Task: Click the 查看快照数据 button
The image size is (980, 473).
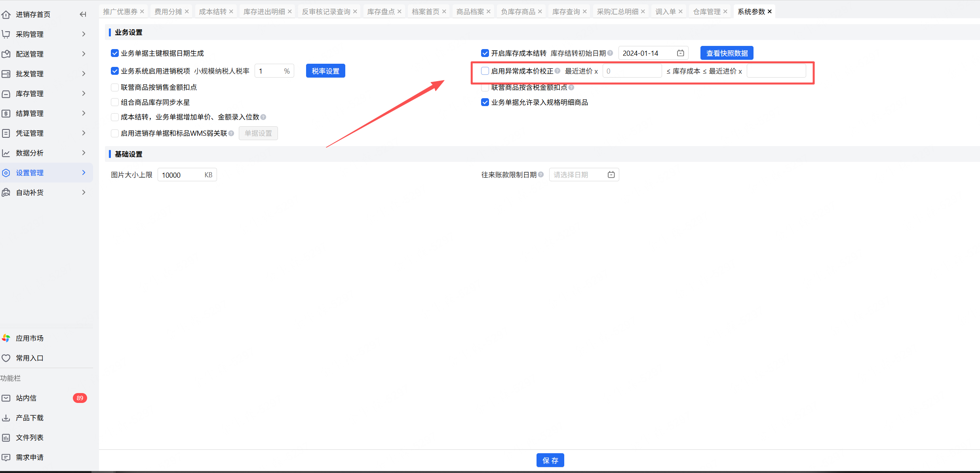Action: coord(727,53)
